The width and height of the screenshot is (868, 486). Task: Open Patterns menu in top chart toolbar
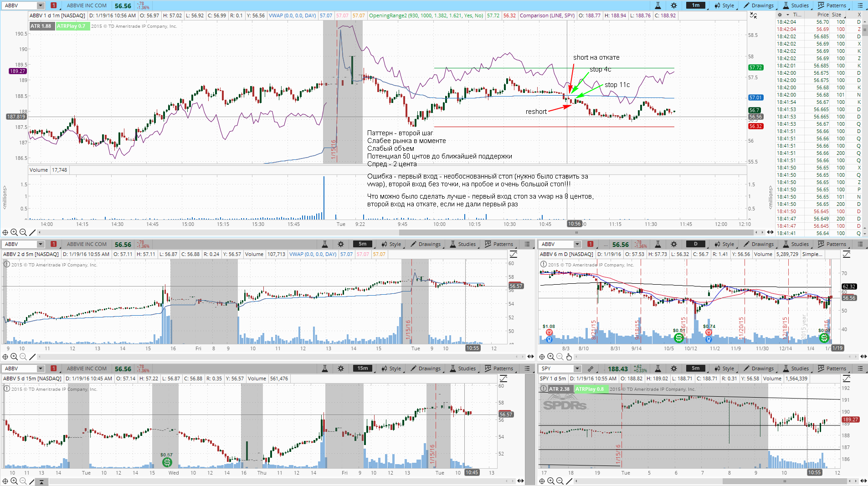[832, 5]
